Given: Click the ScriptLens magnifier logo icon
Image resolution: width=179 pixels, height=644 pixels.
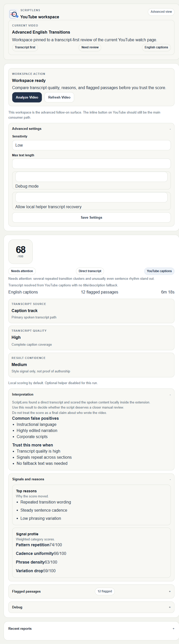Looking at the screenshot, I should click(14, 14).
